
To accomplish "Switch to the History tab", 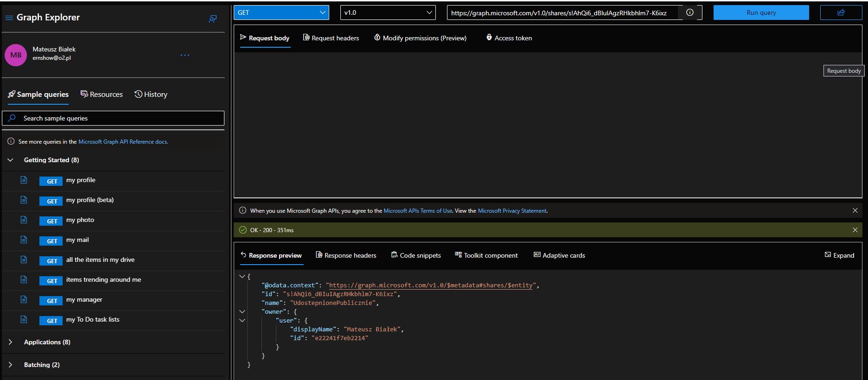I will tap(151, 95).
